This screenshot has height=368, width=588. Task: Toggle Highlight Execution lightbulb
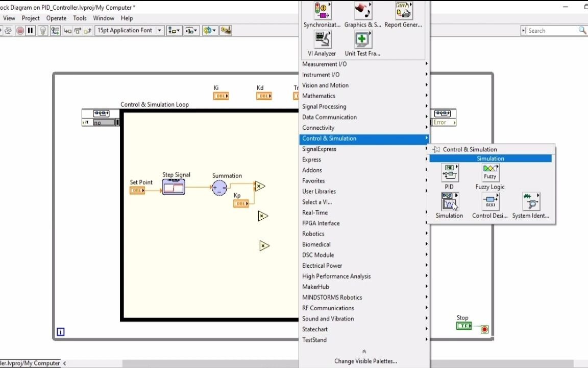point(43,30)
